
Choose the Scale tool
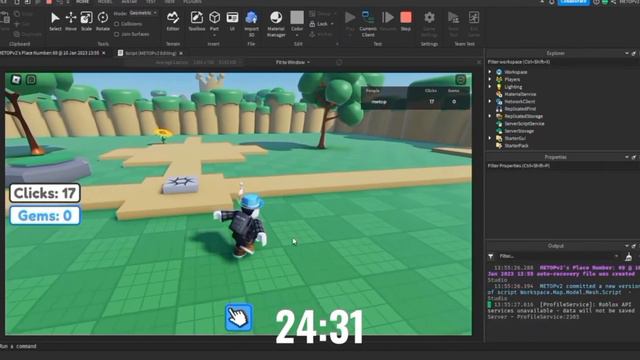(x=86, y=21)
